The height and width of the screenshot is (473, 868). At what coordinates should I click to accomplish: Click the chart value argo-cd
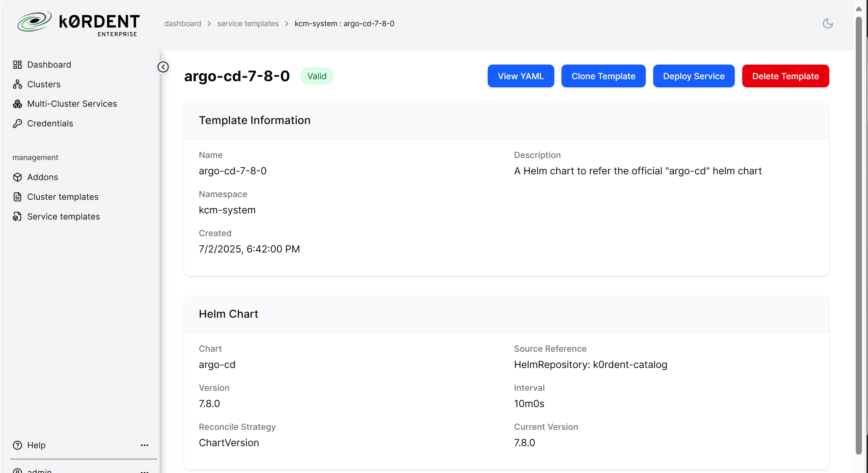tap(217, 365)
